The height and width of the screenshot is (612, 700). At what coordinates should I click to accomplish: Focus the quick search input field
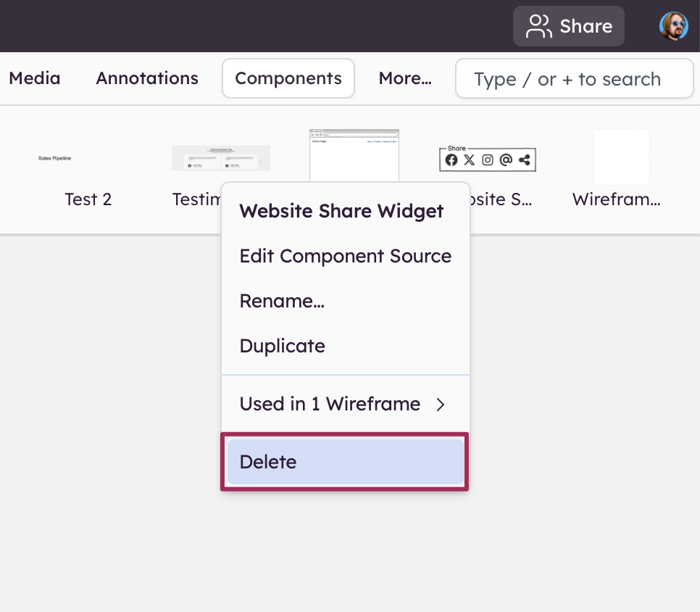(x=574, y=79)
